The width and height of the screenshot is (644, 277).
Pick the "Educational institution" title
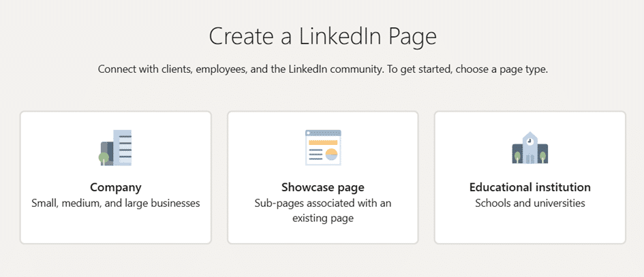click(x=530, y=187)
